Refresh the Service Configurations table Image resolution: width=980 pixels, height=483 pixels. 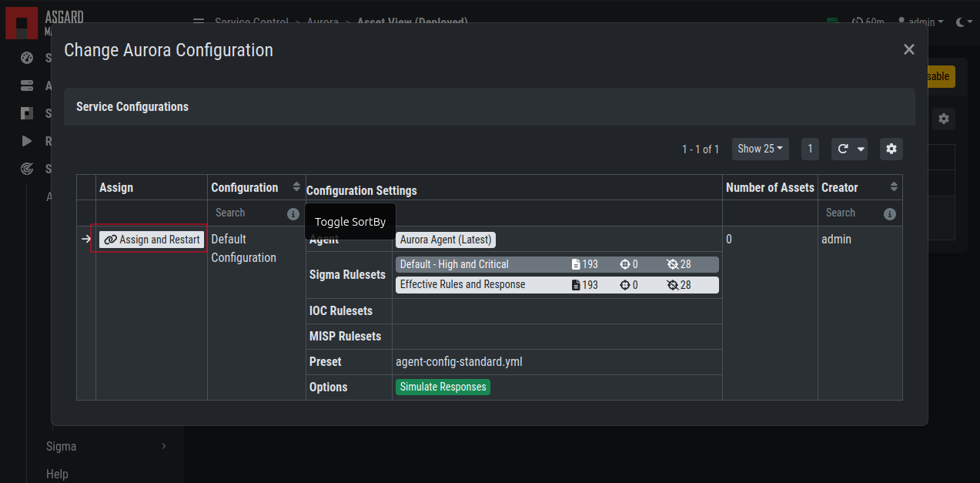[842, 149]
